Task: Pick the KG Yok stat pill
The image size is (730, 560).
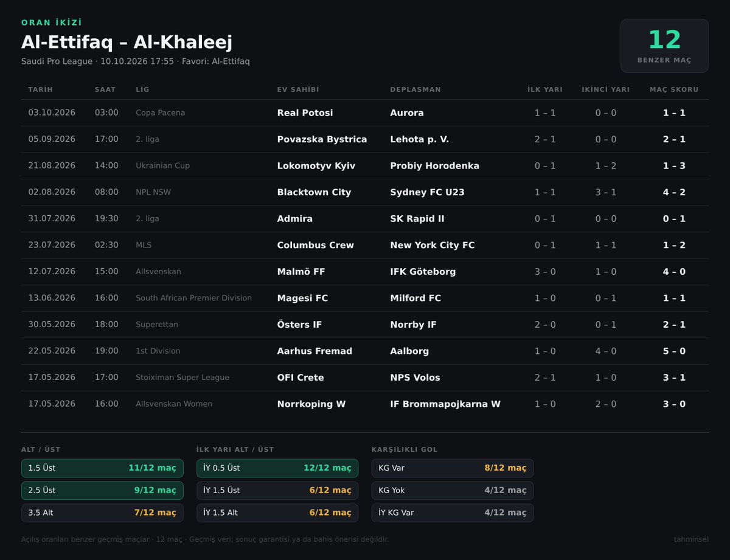Action: pyautogui.click(x=453, y=491)
